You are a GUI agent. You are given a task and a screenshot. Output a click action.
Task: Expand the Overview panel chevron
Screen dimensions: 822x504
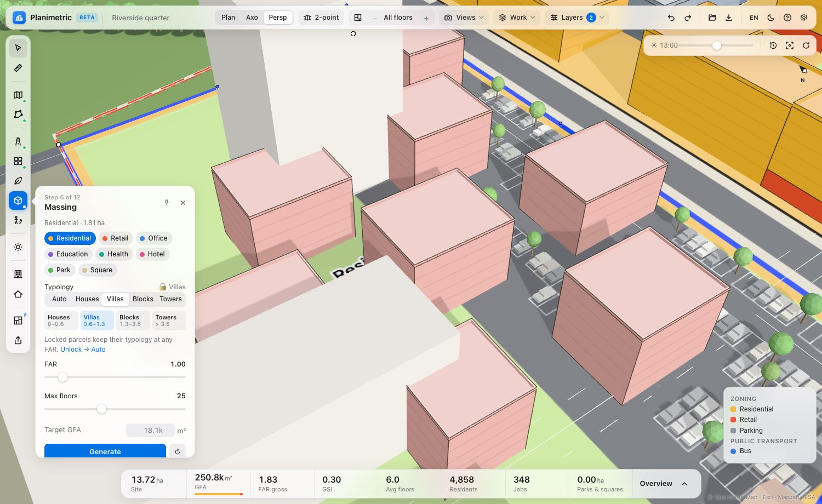click(x=684, y=484)
